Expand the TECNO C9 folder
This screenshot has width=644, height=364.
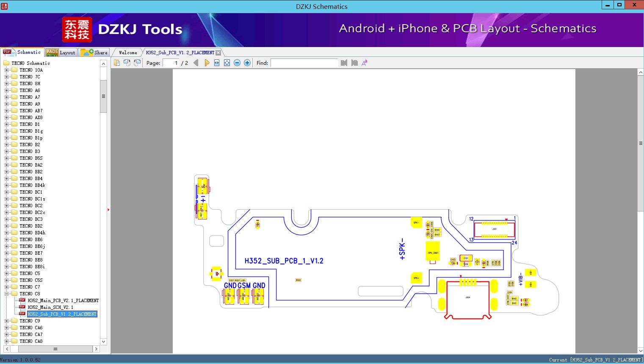6,321
